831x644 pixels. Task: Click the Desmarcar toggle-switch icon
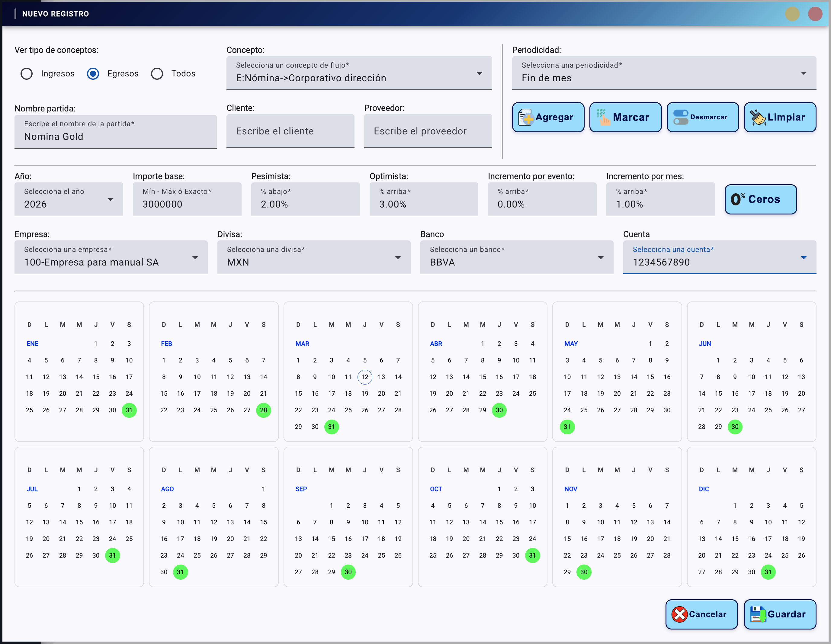coord(680,117)
